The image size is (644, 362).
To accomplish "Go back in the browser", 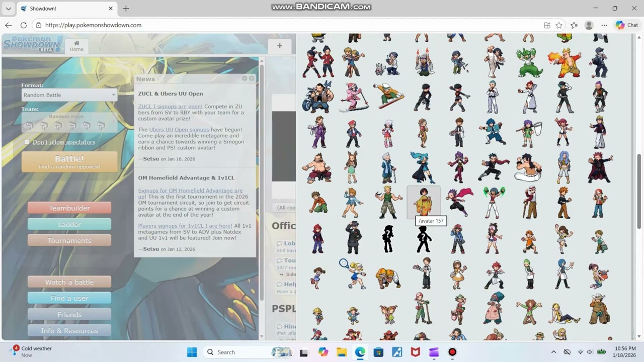I will 9,25.
